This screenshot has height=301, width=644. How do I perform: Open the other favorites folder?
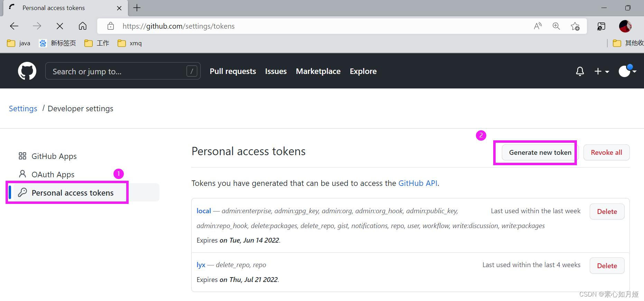pos(628,43)
